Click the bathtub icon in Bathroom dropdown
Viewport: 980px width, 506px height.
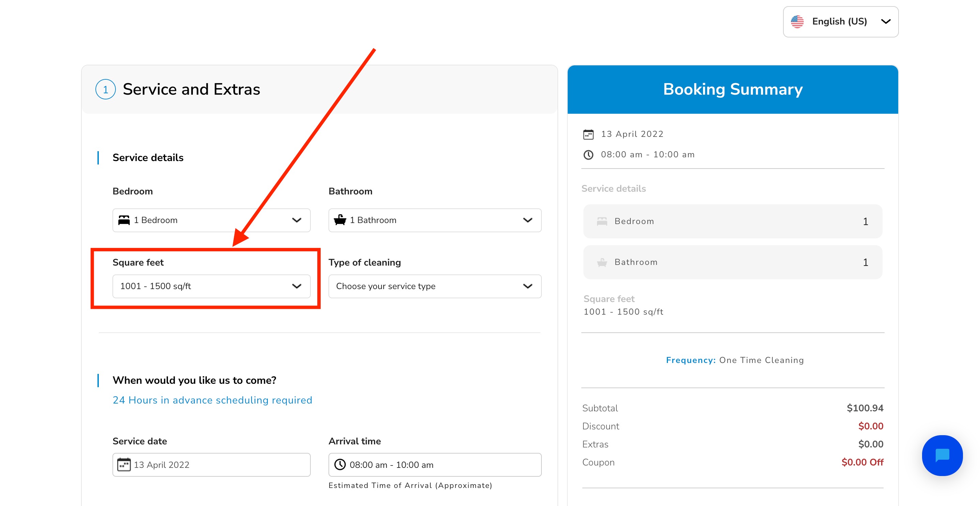[x=340, y=220]
